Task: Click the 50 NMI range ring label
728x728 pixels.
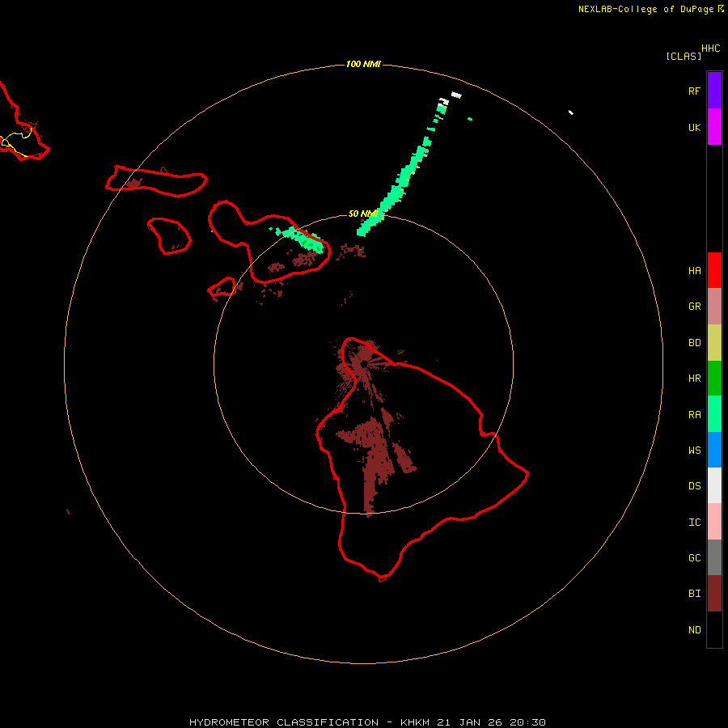Action: [x=363, y=214]
